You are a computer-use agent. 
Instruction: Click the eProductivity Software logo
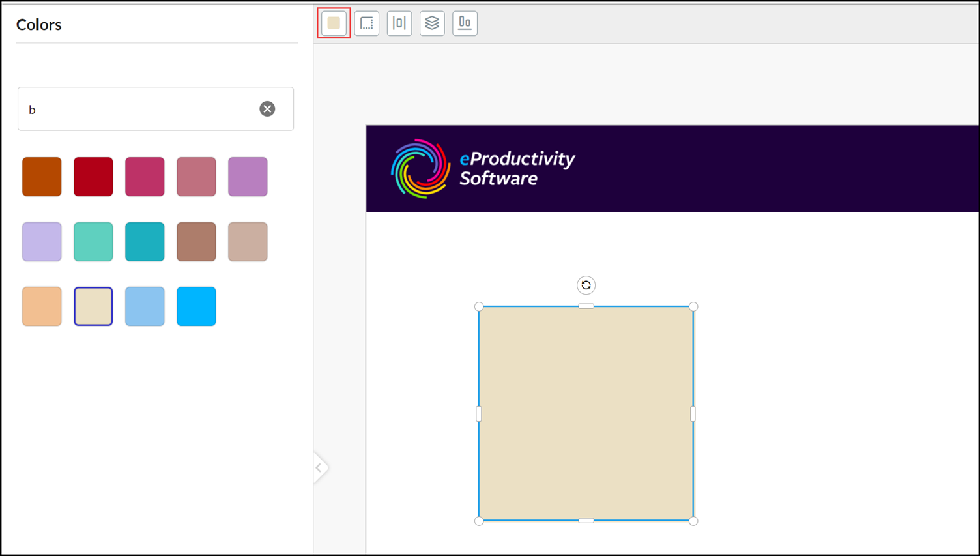pyautogui.click(x=483, y=169)
